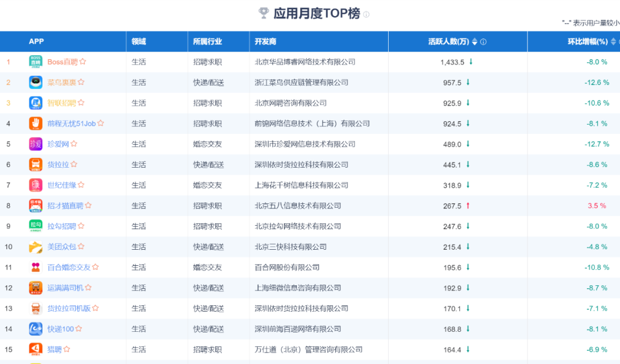Screen dimensions: 620x364
Task: Click the info icon beside 应用月度TOP榜 title
Action: click(x=366, y=14)
